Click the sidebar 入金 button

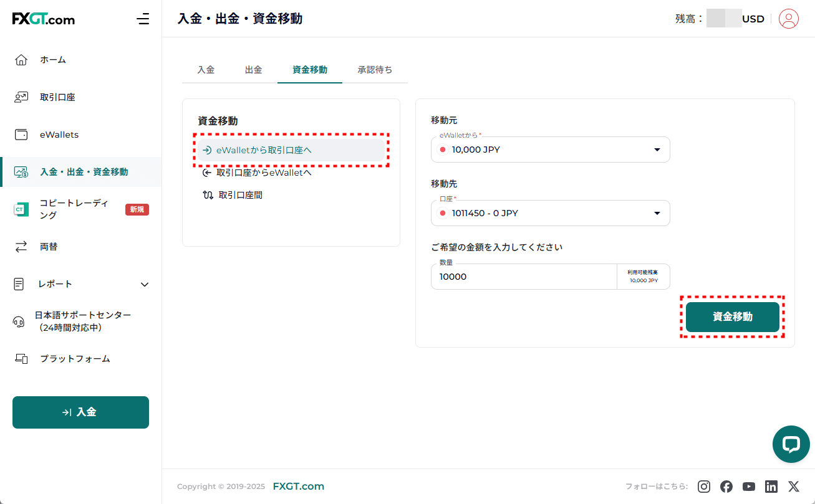(80, 412)
